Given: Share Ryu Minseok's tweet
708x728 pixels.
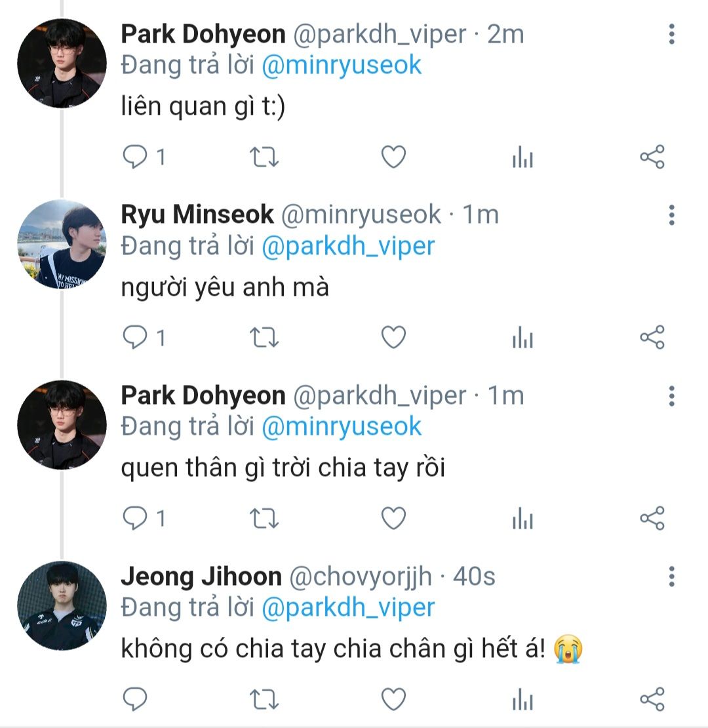Looking at the screenshot, I should [652, 338].
